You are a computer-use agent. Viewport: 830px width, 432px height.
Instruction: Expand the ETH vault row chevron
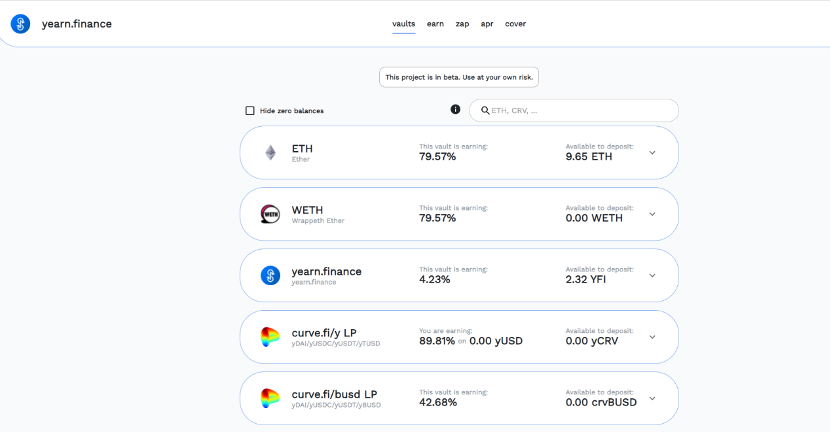point(652,153)
